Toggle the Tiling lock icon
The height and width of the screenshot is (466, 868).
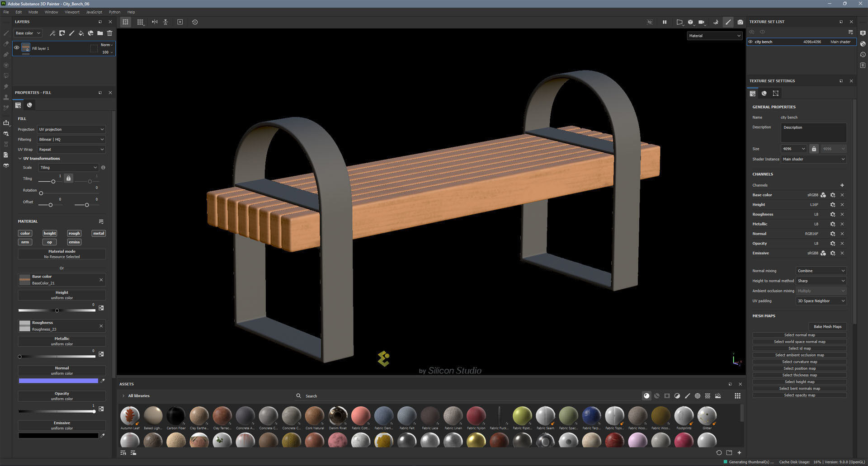pos(68,179)
